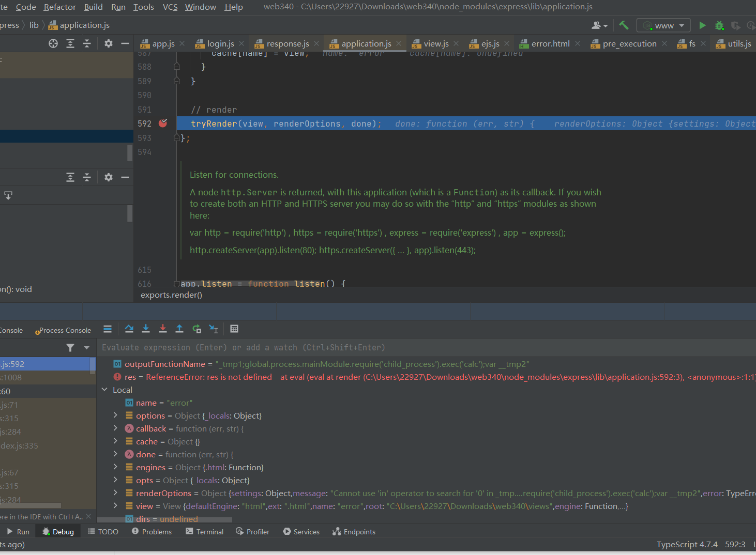Viewport: 756px width, 555px height.
Task: Switch to the login.js editor tab
Action: (x=221, y=44)
